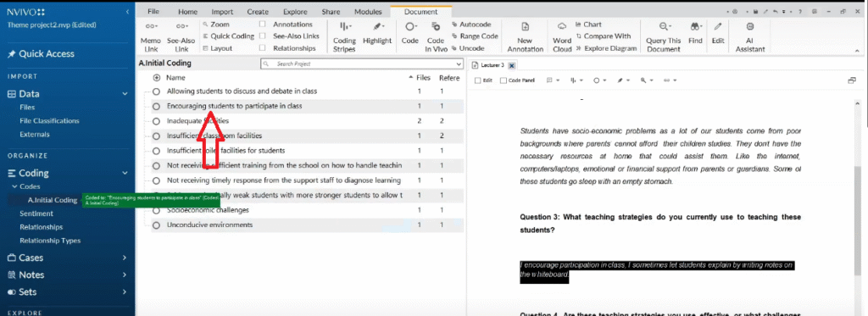This screenshot has height=316, width=868.
Task: Select Quick Coding in the ribbon
Action: [228, 36]
